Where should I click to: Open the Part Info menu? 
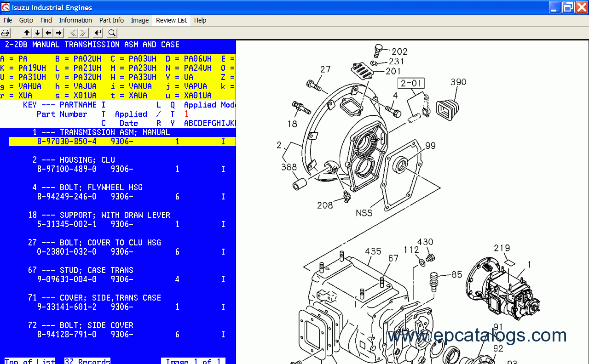point(111,20)
